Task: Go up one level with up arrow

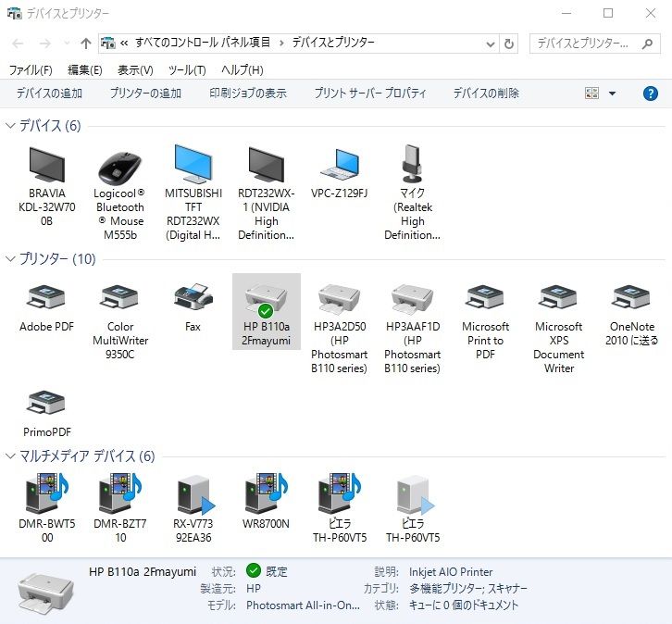Action: (86, 44)
